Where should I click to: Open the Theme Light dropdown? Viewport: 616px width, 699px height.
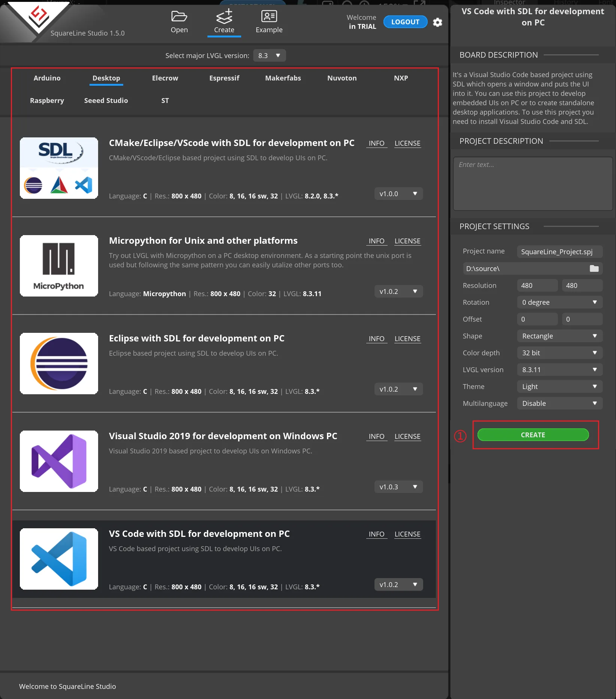click(560, 386)
